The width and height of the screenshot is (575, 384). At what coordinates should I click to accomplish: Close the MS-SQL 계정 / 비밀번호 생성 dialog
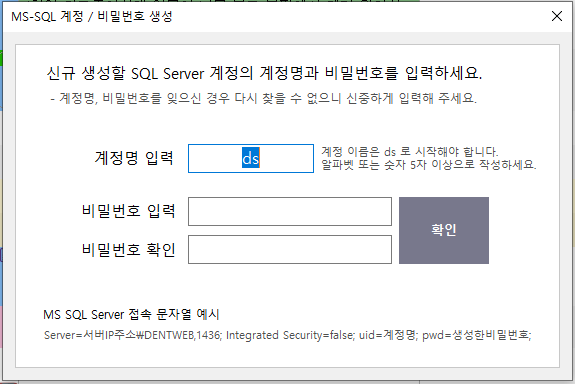point(557,16)
